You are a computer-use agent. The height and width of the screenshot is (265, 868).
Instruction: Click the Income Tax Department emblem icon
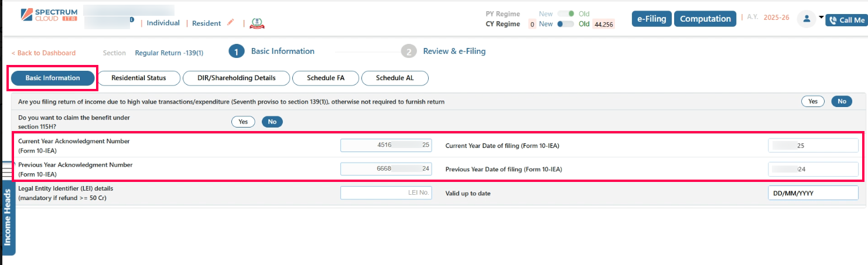(257, 23)
